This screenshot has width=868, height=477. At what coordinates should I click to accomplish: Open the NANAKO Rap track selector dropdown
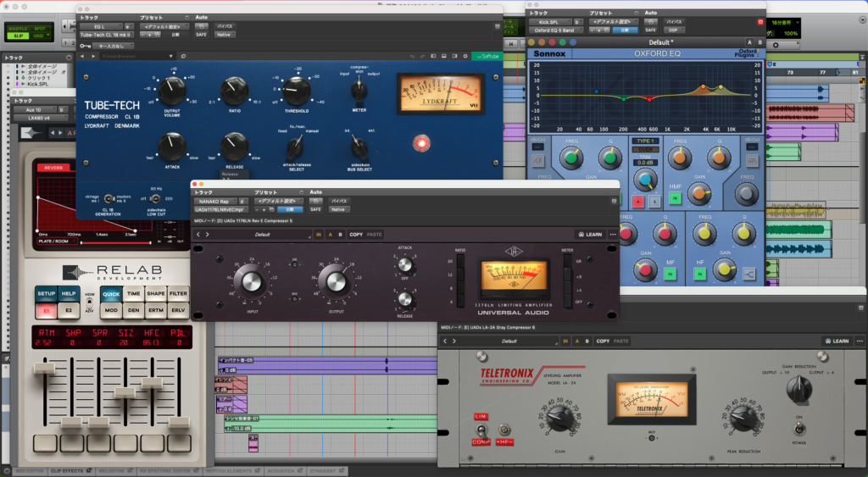215,201
